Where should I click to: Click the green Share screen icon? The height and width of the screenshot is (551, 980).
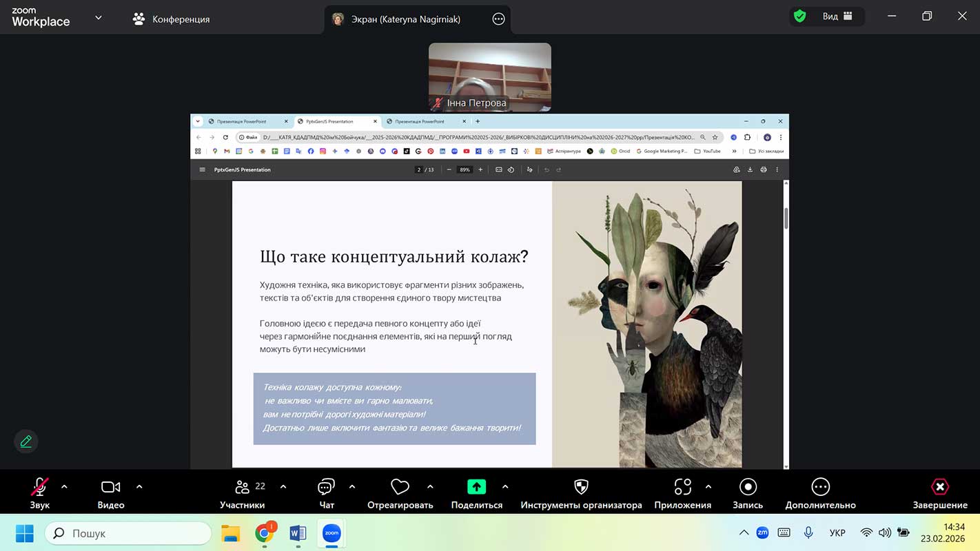[x=476, y=487]
